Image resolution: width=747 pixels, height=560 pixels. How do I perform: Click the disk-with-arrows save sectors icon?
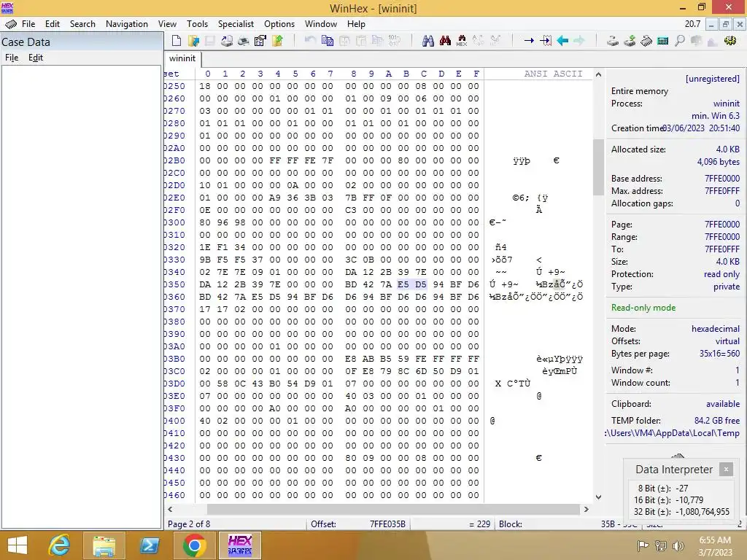click(x=227, y=41)
